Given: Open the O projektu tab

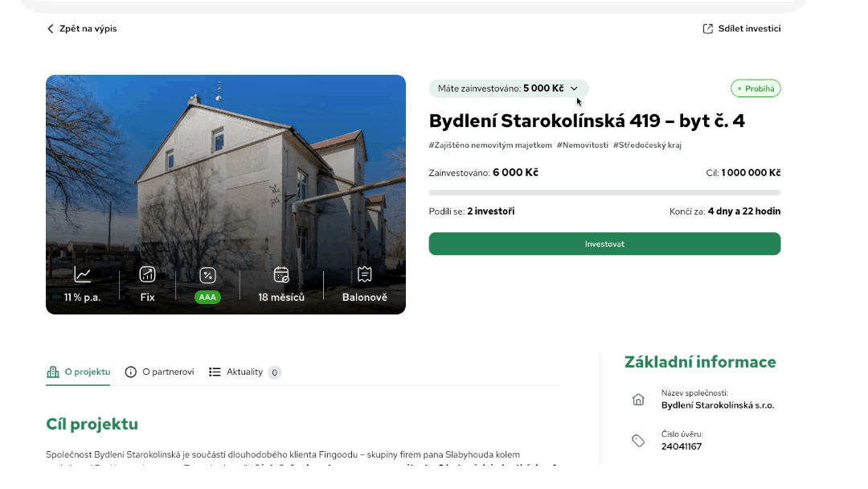Looking at the screenshot, I should [x=78, y=372].
